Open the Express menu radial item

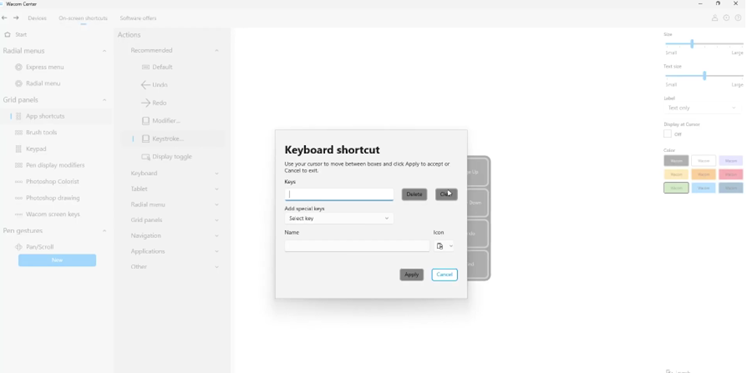click(x=45, y=67)
